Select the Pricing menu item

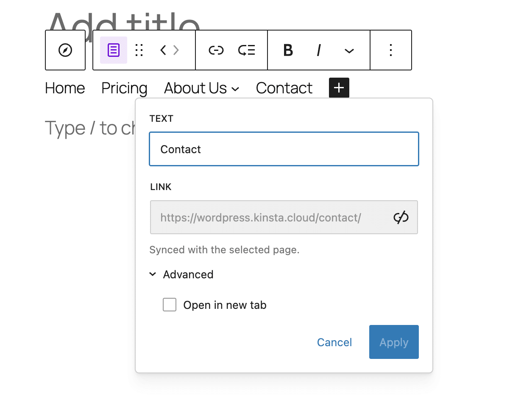[124, 88]
